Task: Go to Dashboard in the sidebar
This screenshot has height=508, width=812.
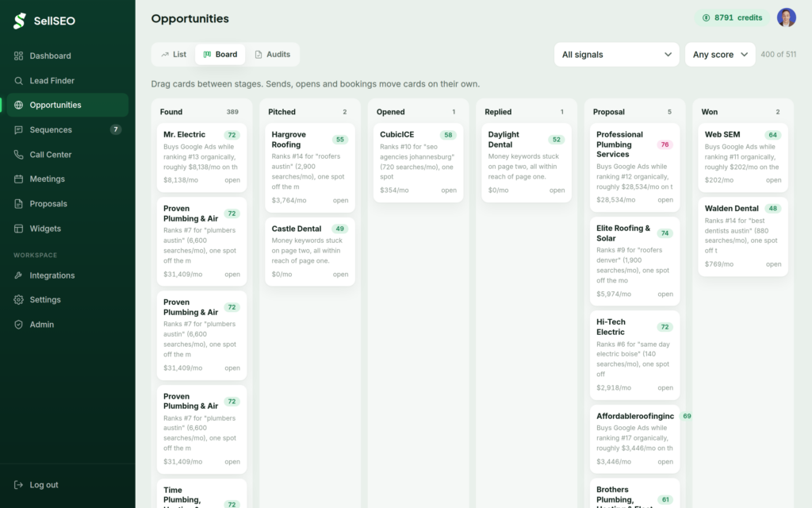Action: point(68,56)
